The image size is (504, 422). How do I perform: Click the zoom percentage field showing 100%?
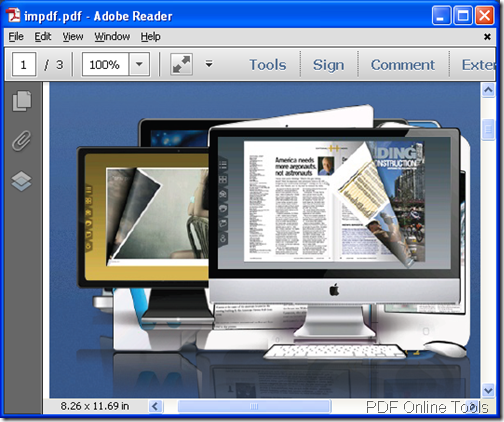105,64
